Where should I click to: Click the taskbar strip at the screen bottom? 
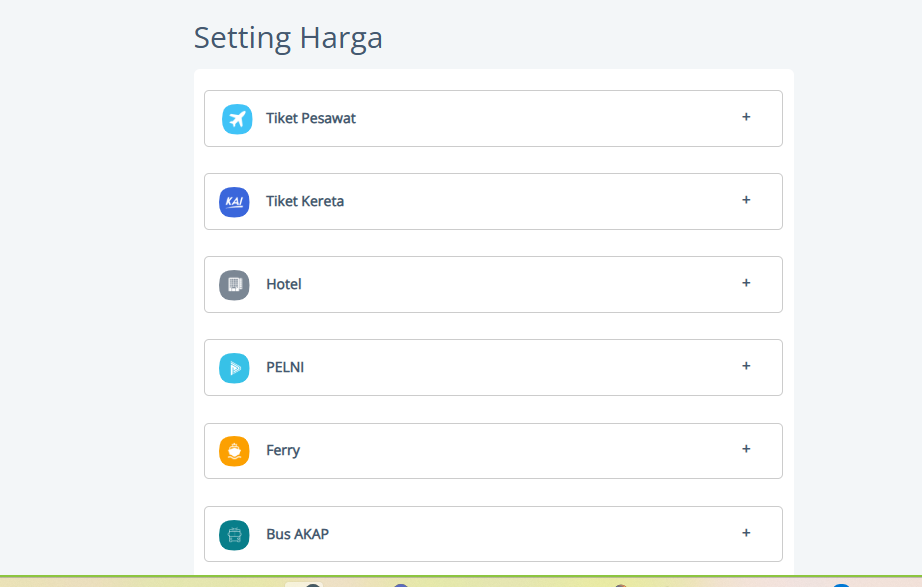(460, 582)
